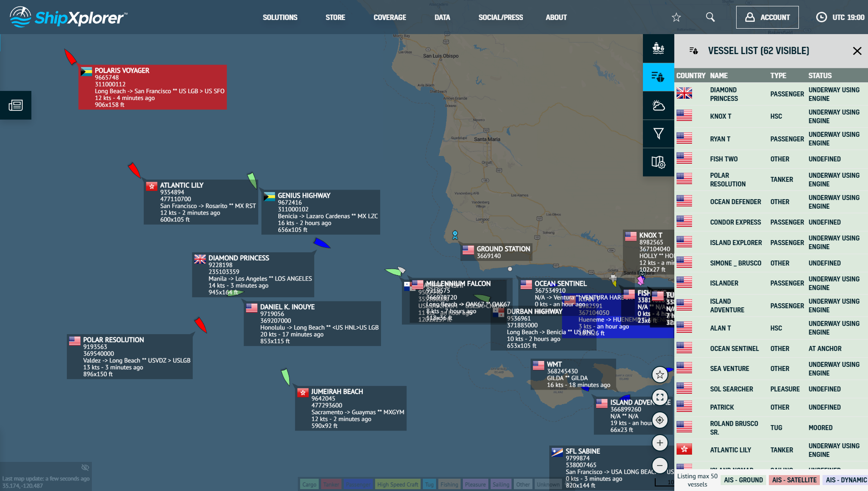Toggle the Sailing legend filter
This screenshot has width=868, height=491.
[x=501, y=485]
